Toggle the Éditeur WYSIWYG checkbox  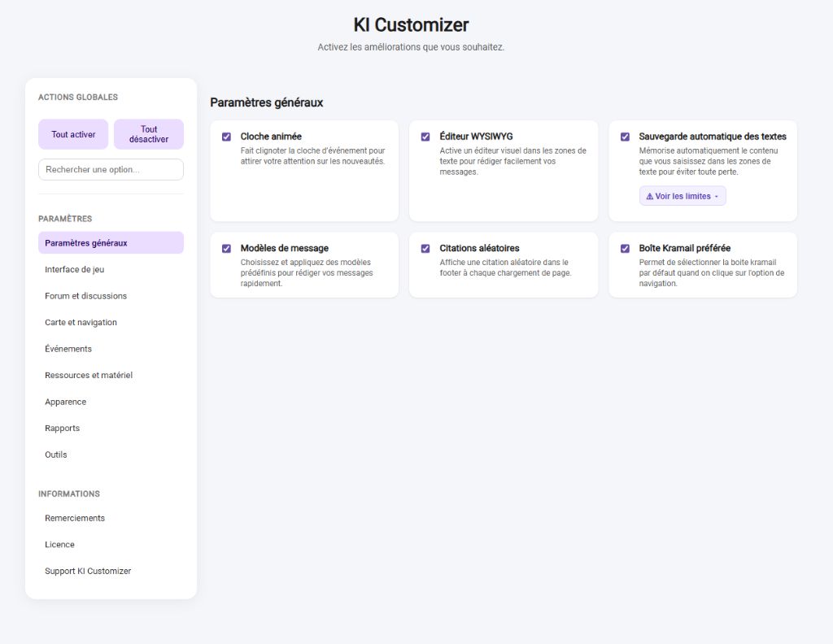(x=425, y=137)
